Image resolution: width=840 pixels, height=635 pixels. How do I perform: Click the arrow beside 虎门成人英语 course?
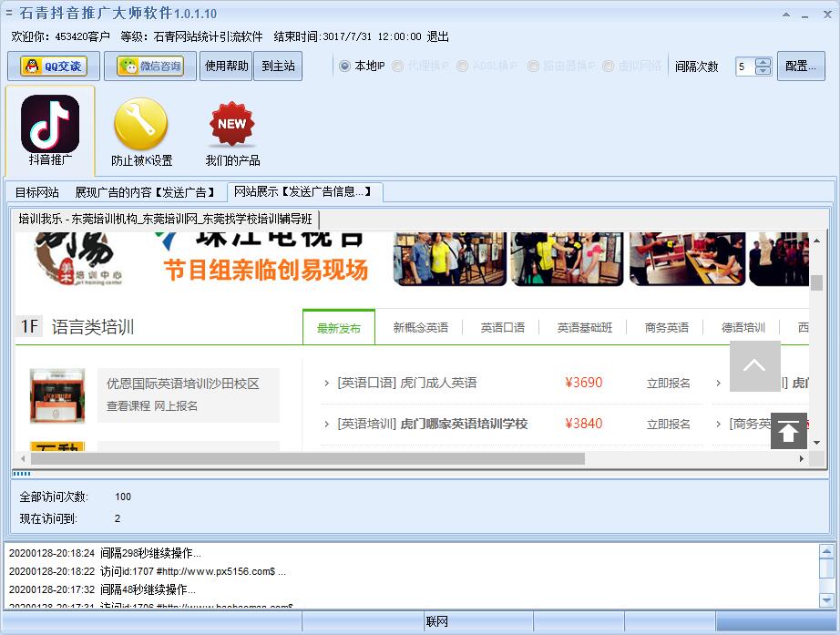click(326, 384)
